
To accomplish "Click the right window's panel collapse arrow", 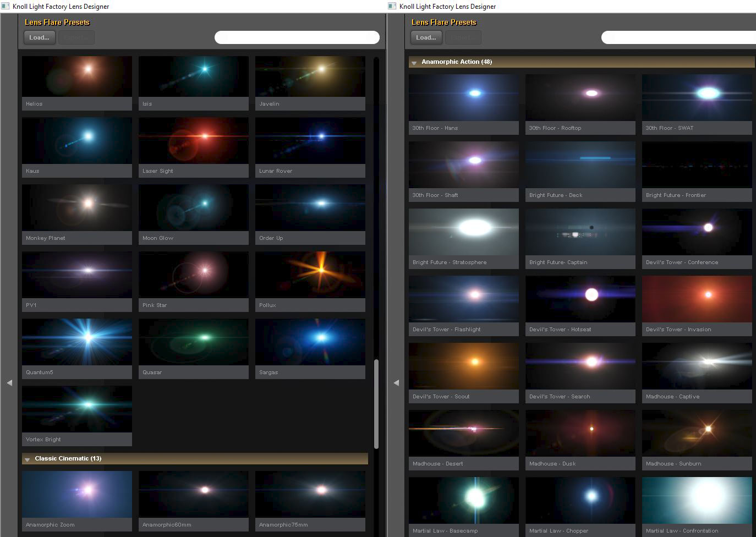I will (x=396, y=382).
